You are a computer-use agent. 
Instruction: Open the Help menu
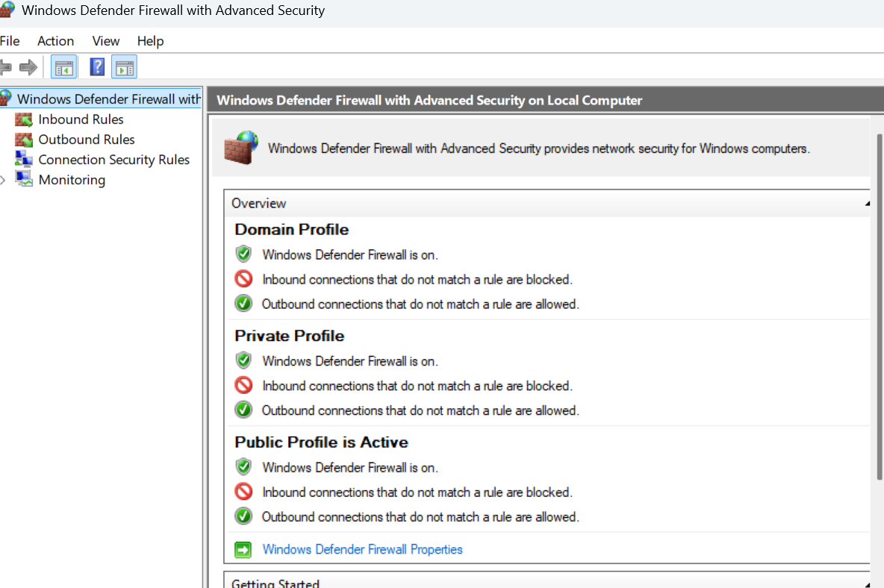(x=150, y=41)
